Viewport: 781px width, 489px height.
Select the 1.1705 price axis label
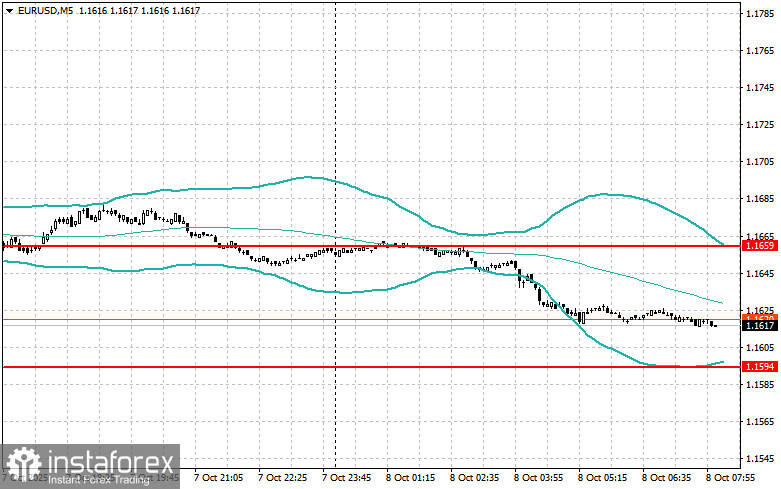click(x=760, y=162)
